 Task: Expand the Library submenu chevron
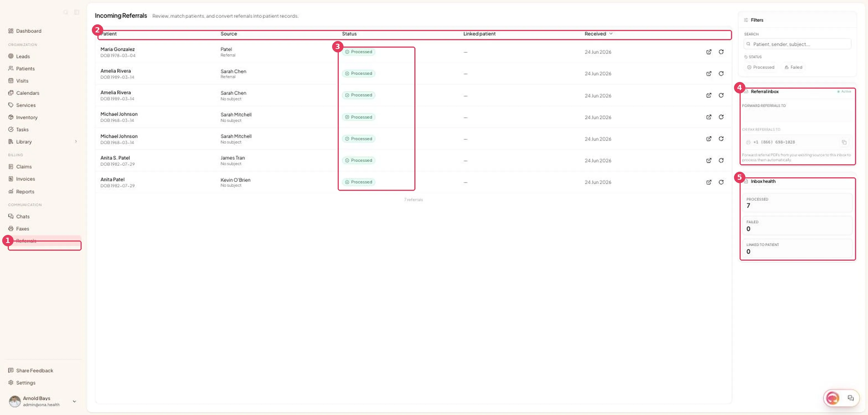pos(76,142)
